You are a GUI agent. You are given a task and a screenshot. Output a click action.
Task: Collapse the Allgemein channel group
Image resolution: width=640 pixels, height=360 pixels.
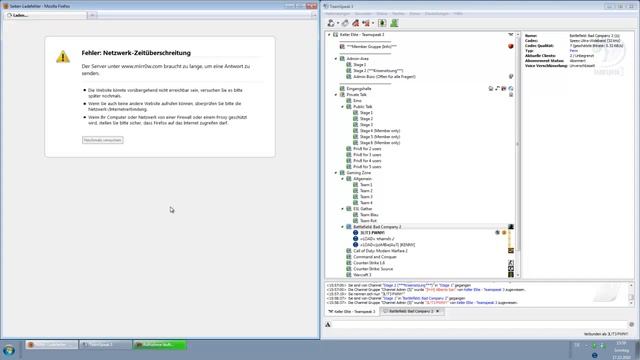point(342,179)
